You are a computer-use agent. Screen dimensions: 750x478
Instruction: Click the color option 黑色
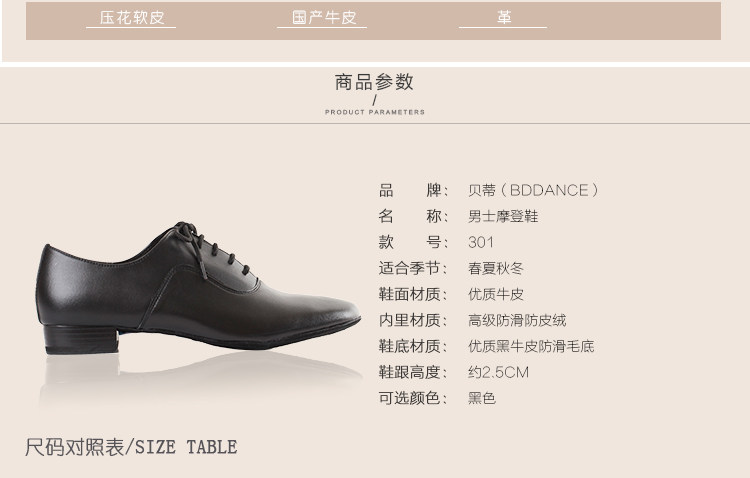point(482,398)
